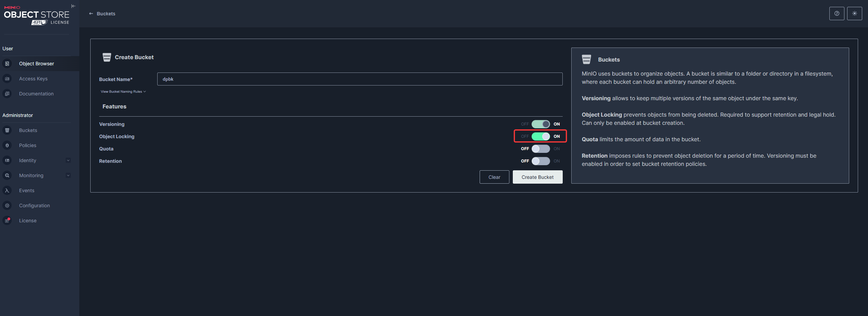Turn off the Object Locking switch

[x=540, y=136]
